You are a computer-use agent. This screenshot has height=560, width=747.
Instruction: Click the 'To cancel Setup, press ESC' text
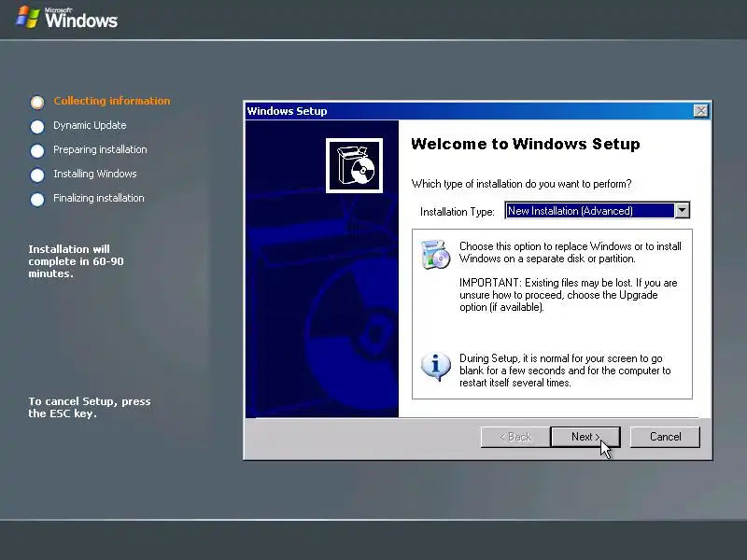pyautogui.click(x=90, y=407)
